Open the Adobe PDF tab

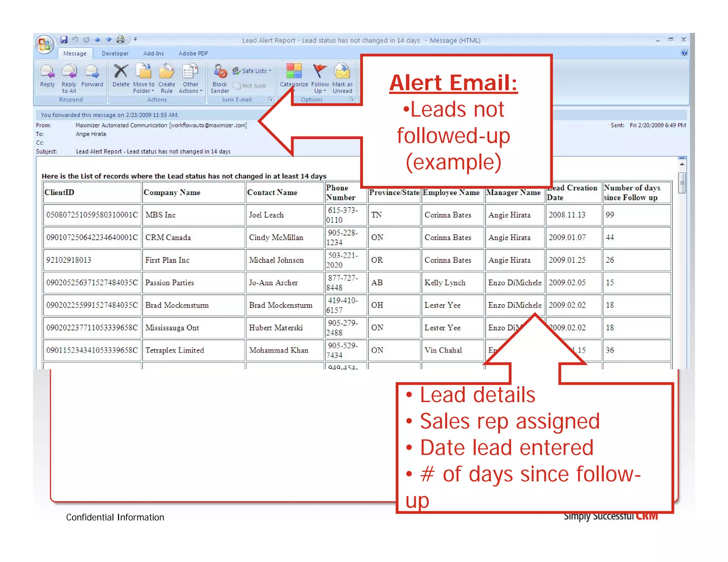(193, 54)
